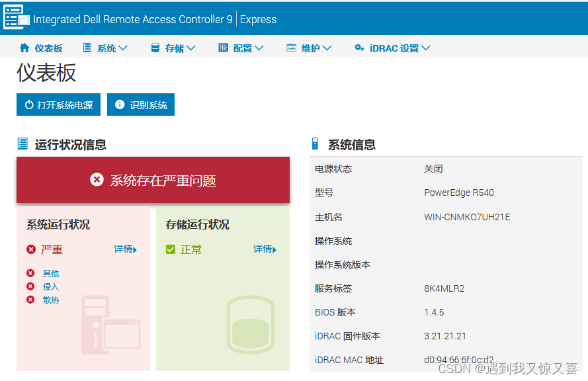Image resolution: width=588 pixels, height=381 pixels.
Task: Click the 主机名 row label
Action: click(x=329, y=217)
